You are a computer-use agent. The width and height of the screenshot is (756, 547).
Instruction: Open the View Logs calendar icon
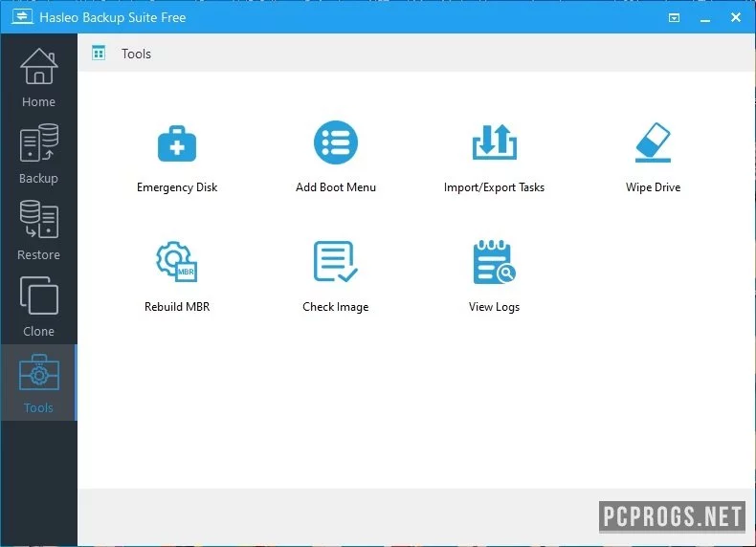pos(494,262)
